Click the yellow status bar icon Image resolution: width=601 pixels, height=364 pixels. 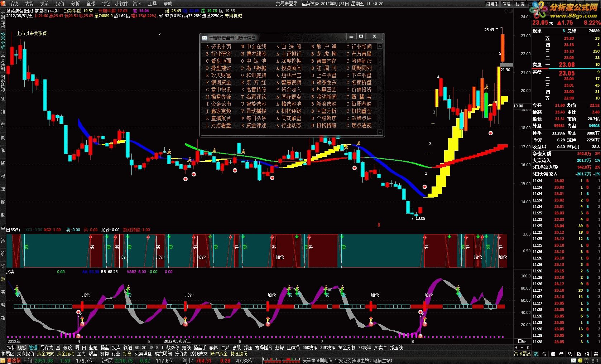[580, 361]
